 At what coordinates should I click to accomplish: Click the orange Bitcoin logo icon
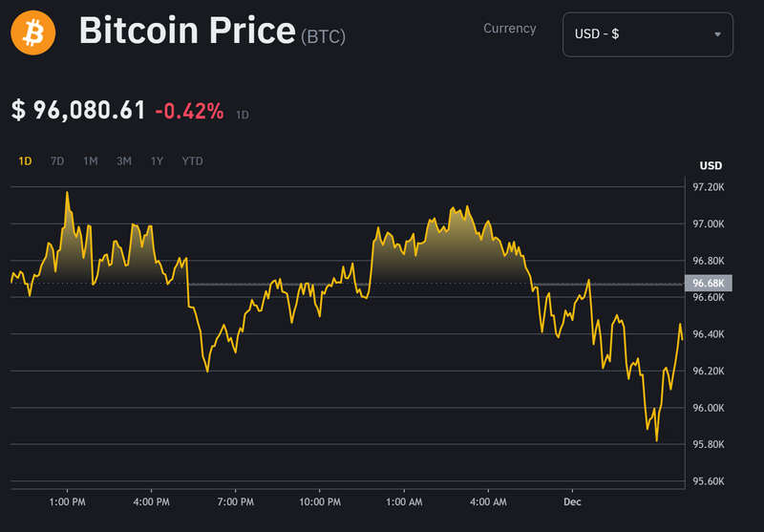pos(33,33)
